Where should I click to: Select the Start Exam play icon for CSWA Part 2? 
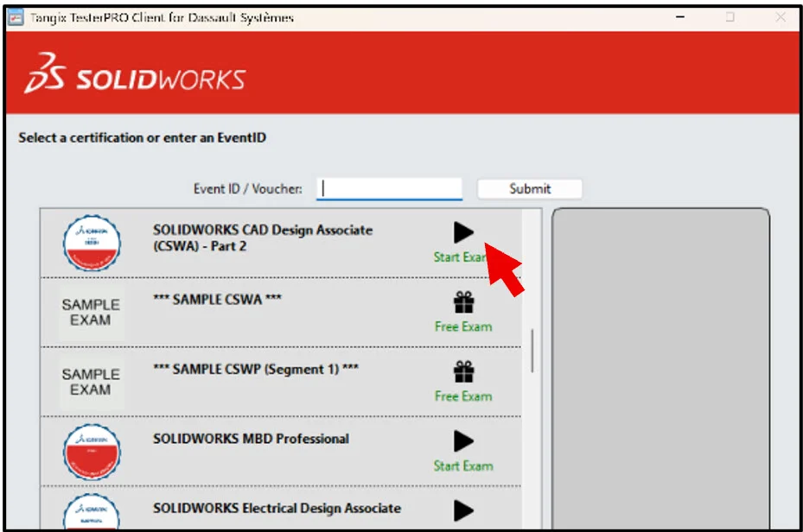click(464, 234)
